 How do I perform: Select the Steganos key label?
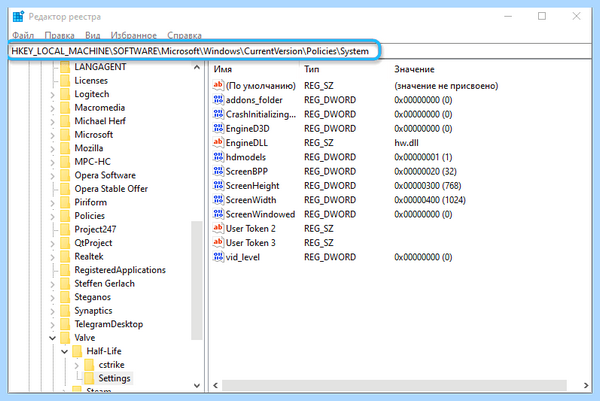93,297
